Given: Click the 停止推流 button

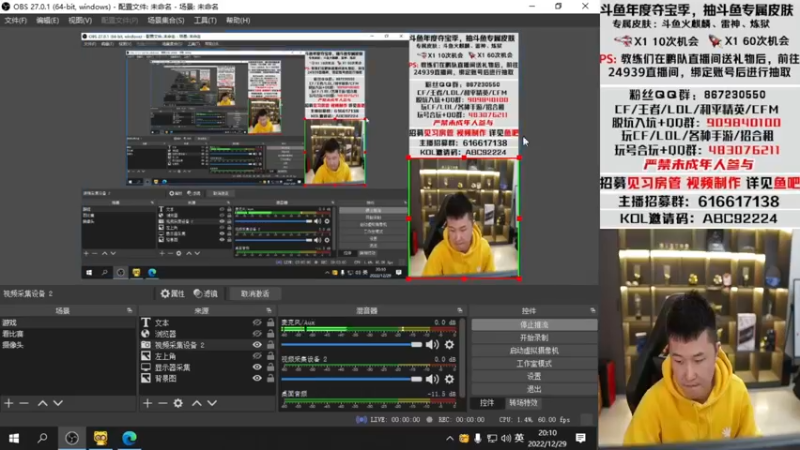Looking at the screenshot, I should click(534, 324).
